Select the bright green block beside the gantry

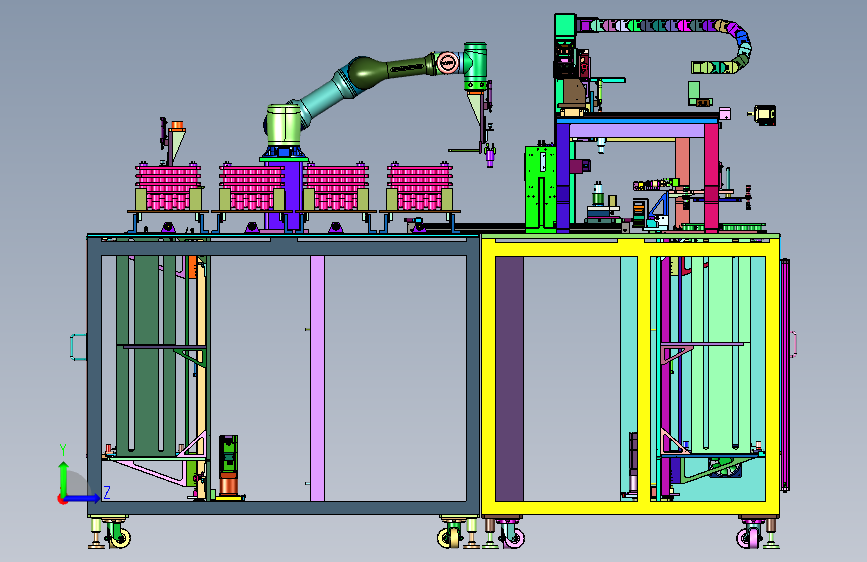540,187
